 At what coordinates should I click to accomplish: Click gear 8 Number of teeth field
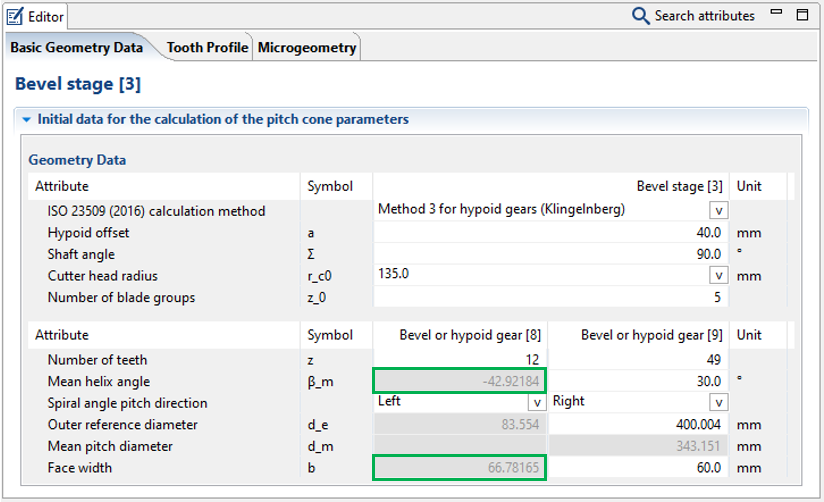coord(460,360)
